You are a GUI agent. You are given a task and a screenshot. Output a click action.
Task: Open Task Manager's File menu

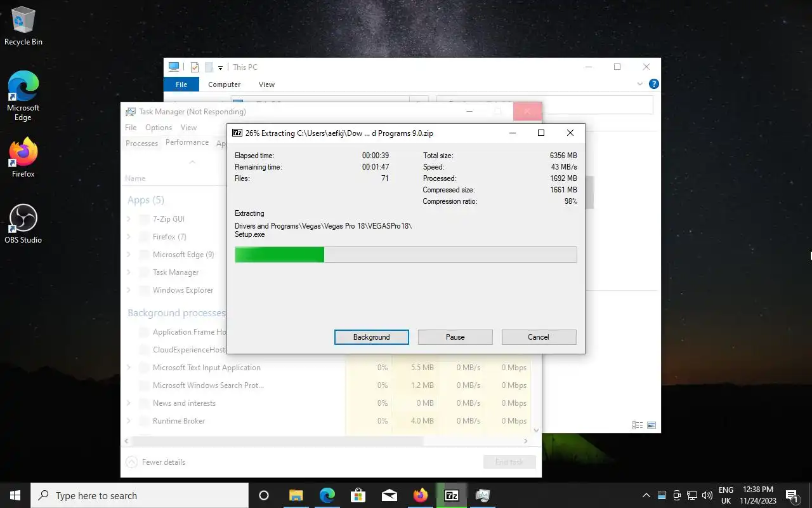pos(131,128)
